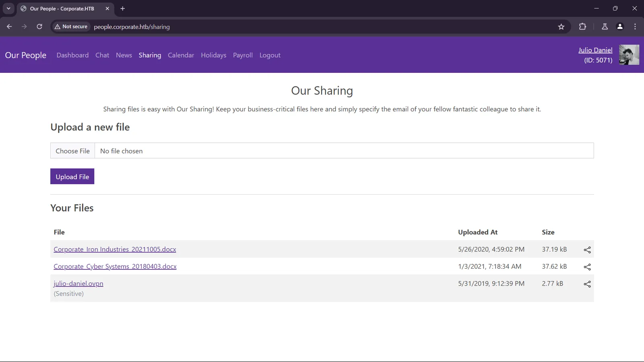644x362 pixels.
Task: Open the Chat page
Action: point(102,55)
